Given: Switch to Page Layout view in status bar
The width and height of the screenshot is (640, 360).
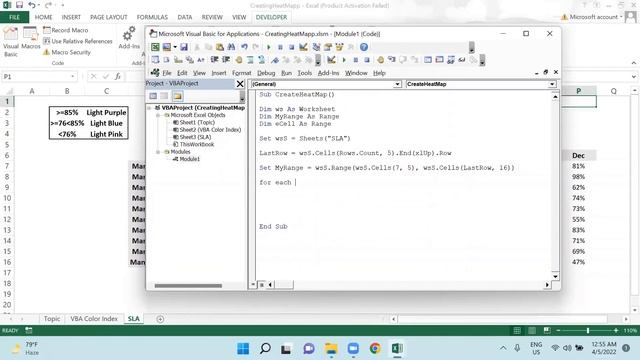Looking at the screenshot, I should pyautogui.click(x=532, y=330).
